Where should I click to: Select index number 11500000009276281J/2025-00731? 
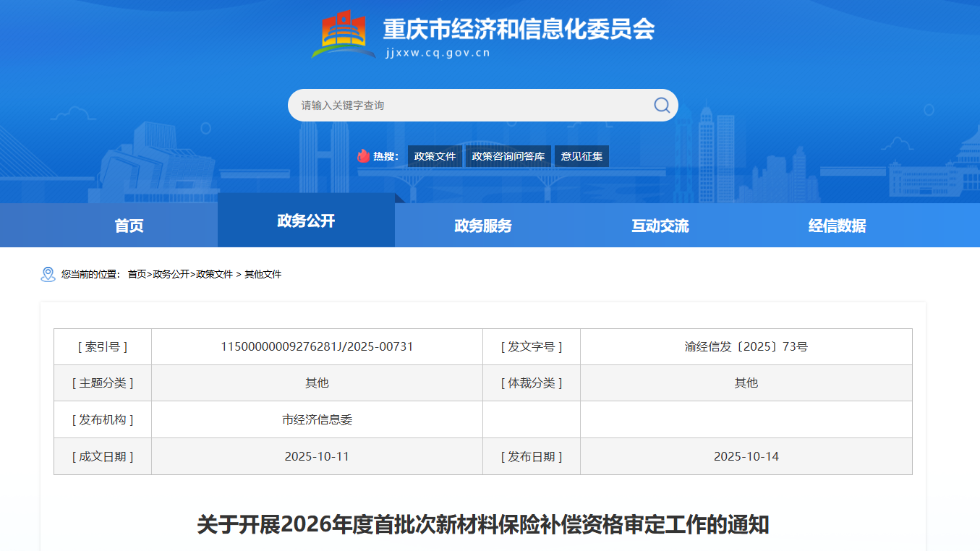click(317, 346)
